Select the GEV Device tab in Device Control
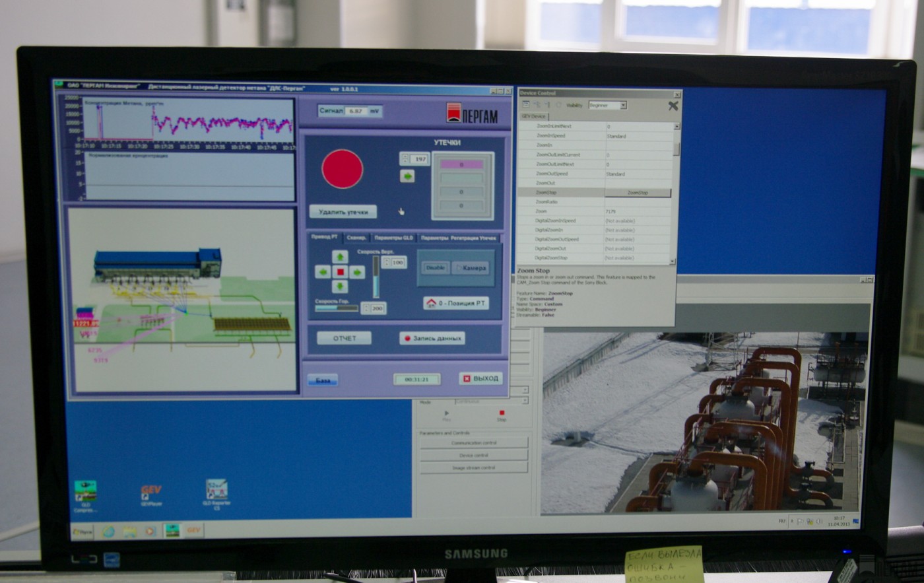The image size is (924, 583). tap(533, 116)
